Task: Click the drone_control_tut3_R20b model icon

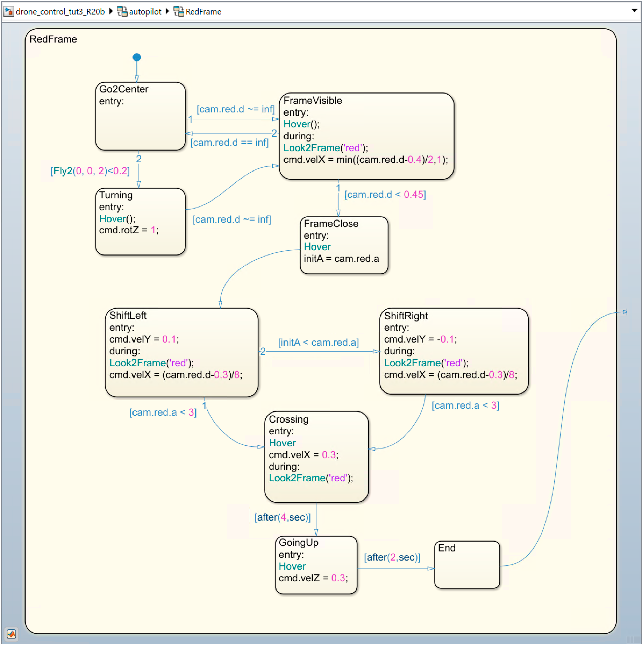Action: coord(9,12)
